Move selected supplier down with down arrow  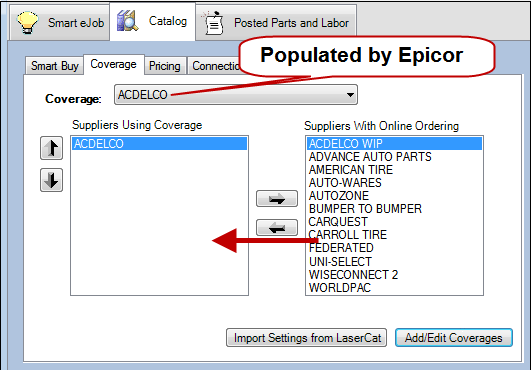coord(51,180)
